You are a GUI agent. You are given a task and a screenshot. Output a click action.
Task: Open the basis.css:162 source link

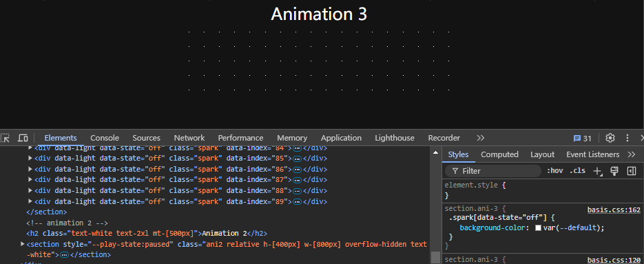click(614, 210)
